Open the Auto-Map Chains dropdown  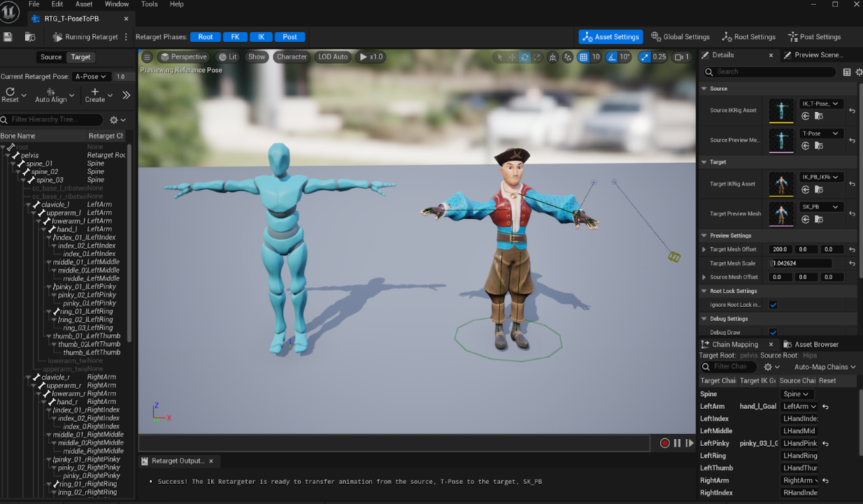pos(825,367)
